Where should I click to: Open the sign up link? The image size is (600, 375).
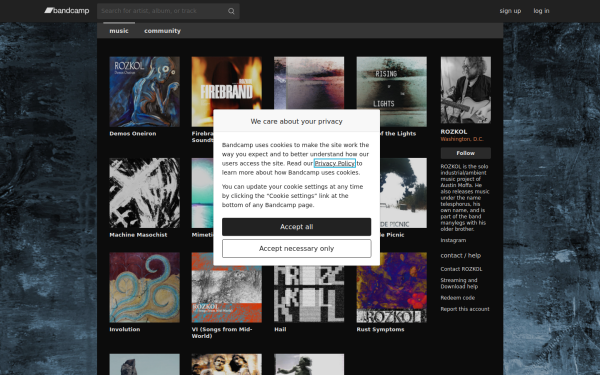pos(510,11)
